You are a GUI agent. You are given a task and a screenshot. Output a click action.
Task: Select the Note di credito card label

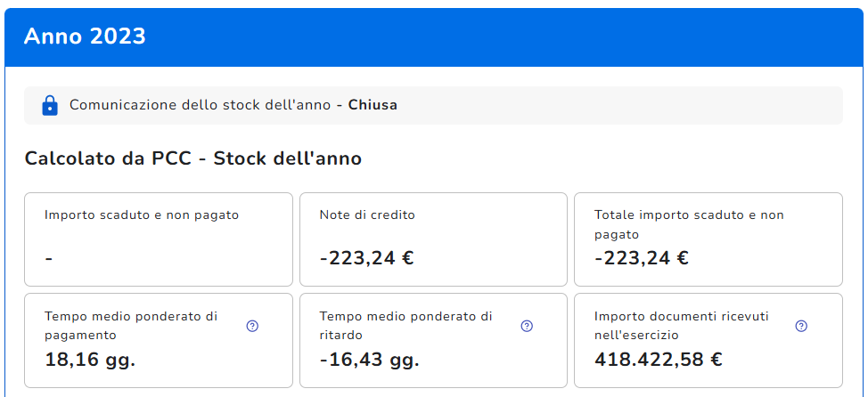click(x=367, y=215)
